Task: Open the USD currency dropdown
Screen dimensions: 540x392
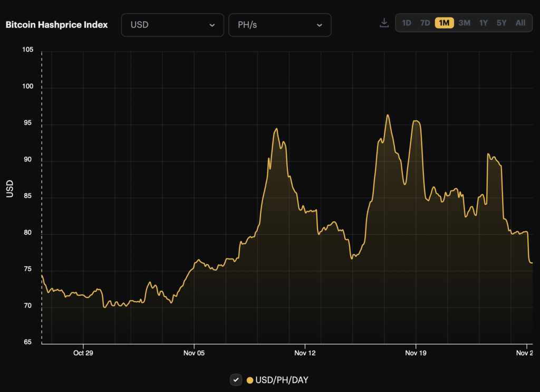Action: click(173, 25)
